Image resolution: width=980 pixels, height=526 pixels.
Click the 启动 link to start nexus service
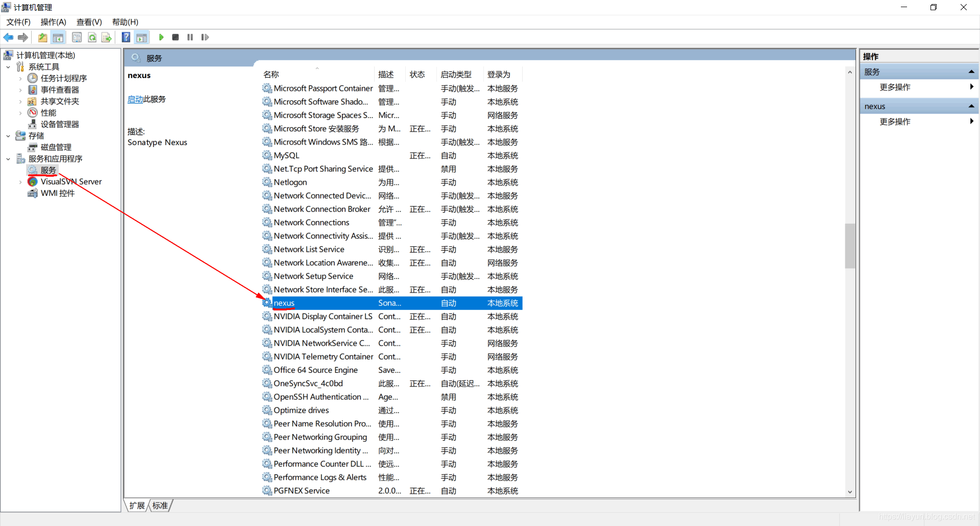[135, 99]
